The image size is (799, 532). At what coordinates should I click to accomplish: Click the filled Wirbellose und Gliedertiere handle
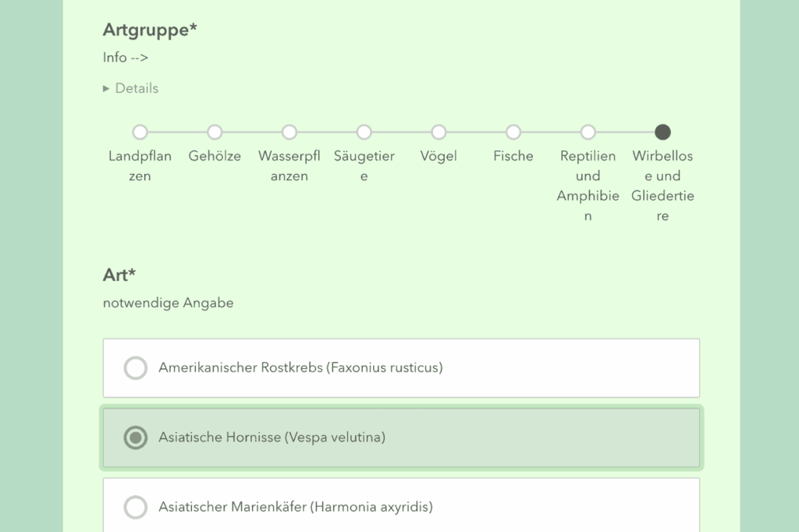pyautogui.click(x=662, y=133)
